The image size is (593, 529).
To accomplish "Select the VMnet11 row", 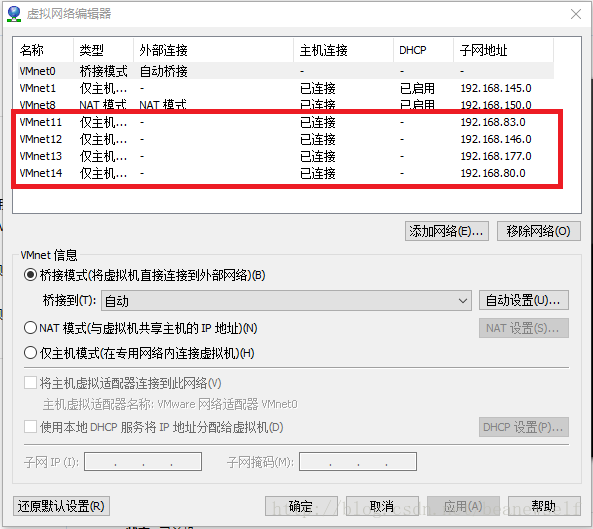I will (286, 122).
